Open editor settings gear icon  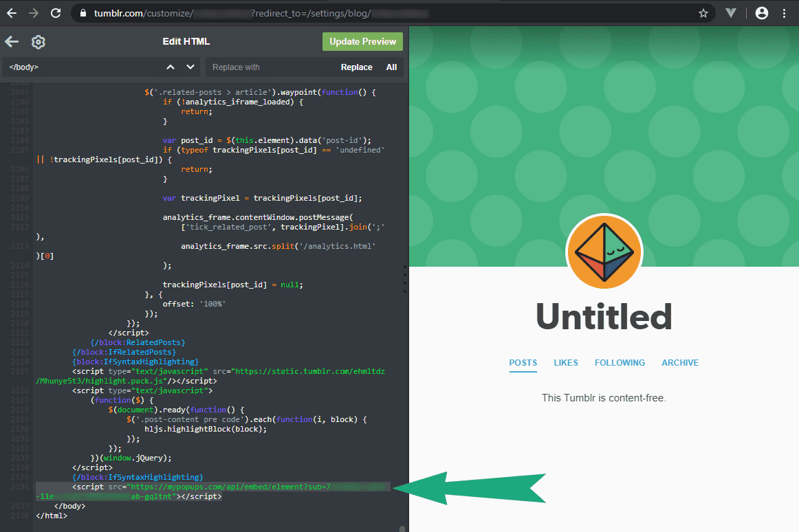point(39,42)
